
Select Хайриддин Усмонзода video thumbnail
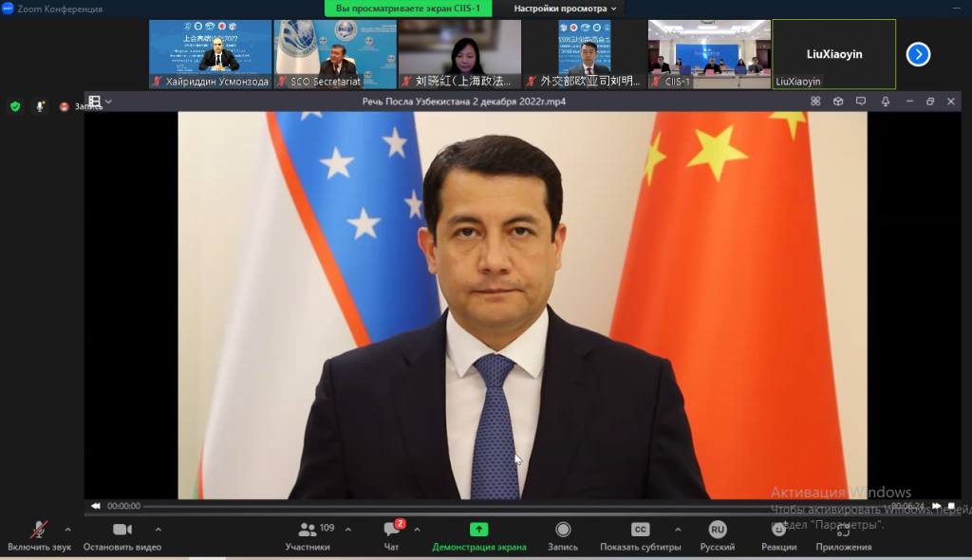(x=210, y=54)
